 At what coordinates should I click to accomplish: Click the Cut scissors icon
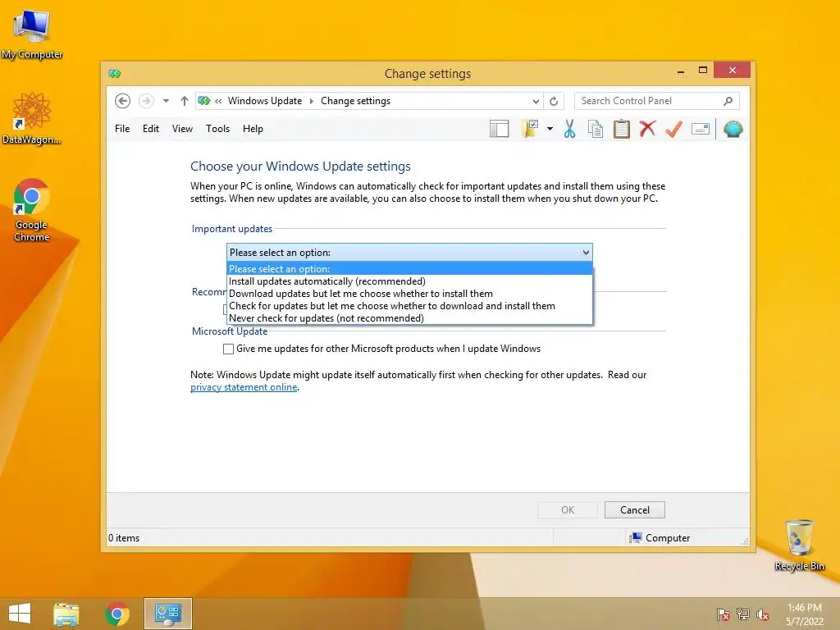(569, 129)
